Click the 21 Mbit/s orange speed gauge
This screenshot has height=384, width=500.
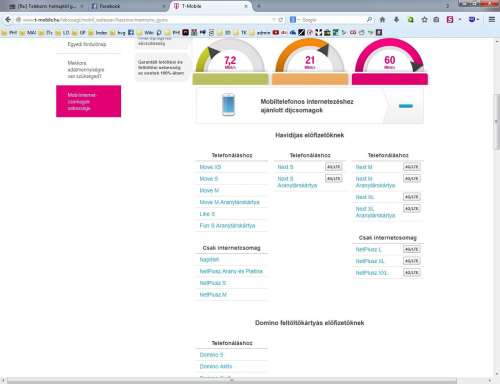(x=310, y=61)
